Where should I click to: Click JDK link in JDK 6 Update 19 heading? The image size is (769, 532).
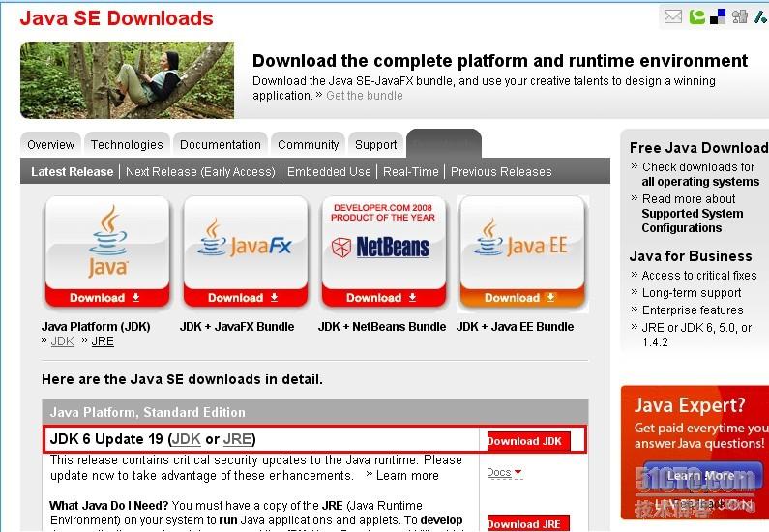click(x=186, y=439)
